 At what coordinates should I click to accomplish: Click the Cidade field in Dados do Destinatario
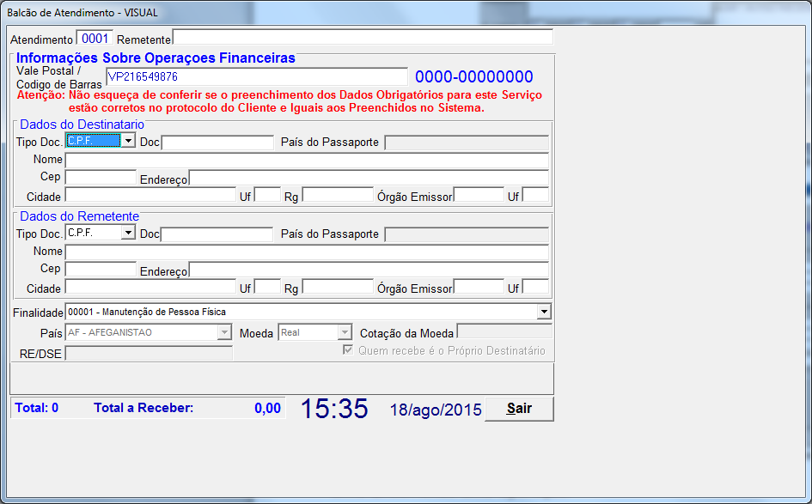tap(150, 195)
